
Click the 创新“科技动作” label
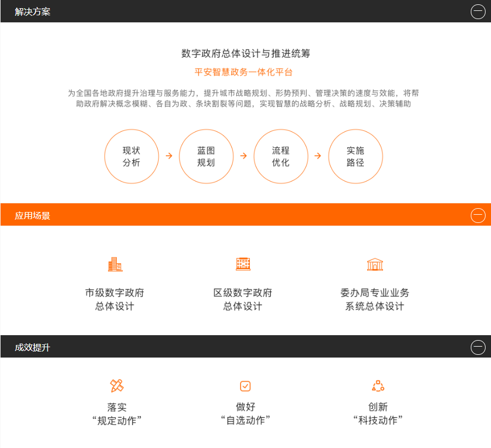(378, 414)
